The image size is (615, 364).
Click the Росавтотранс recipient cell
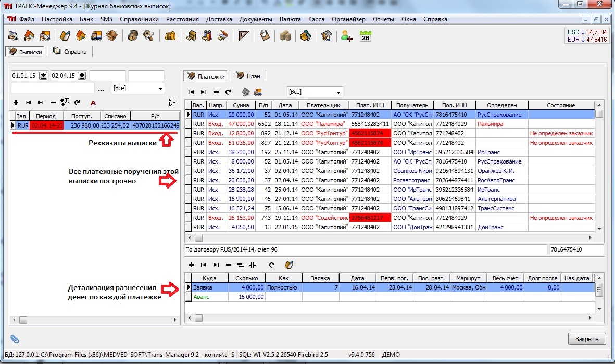coord(412,180)
